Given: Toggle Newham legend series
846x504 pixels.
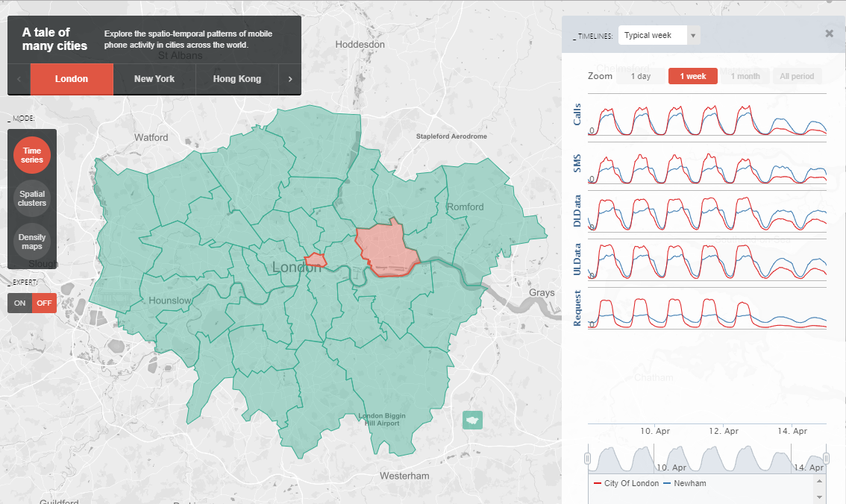Looking at the screenshot, I should click(685, 483).
